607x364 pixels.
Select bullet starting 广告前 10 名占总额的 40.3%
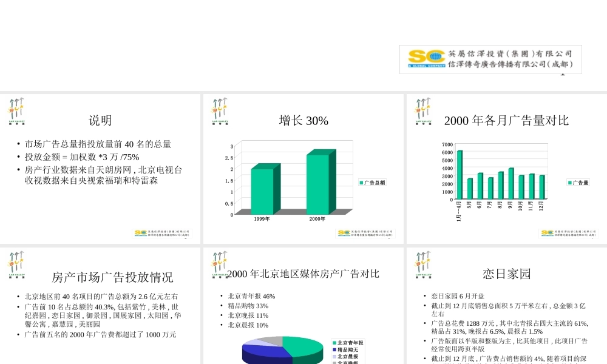coord(103,315)
